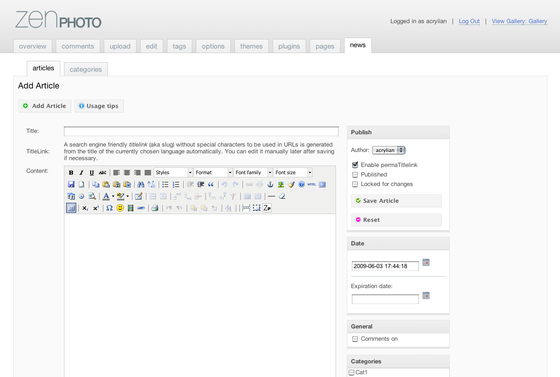The height and width of the screenshot is (377, 560).
Task: Open the Font size dropdown
Action: click(x=293, y=172)
